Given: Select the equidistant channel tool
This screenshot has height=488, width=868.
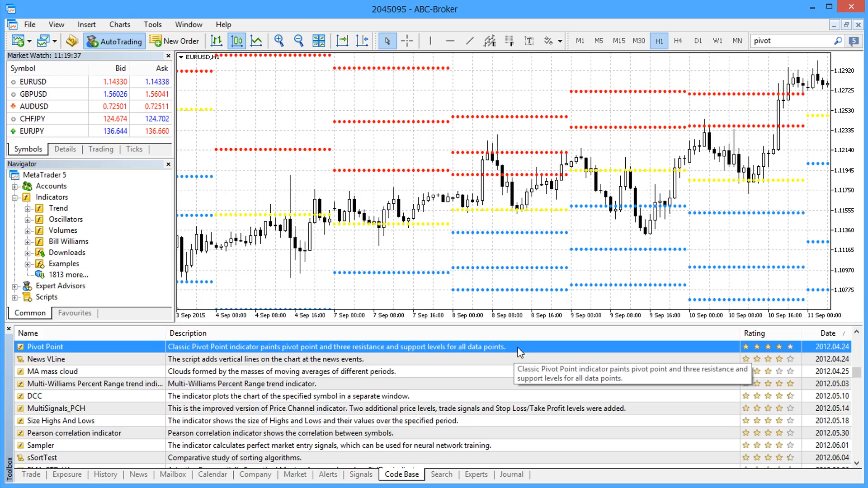Looking at the screenshot, I should point(490,41).
